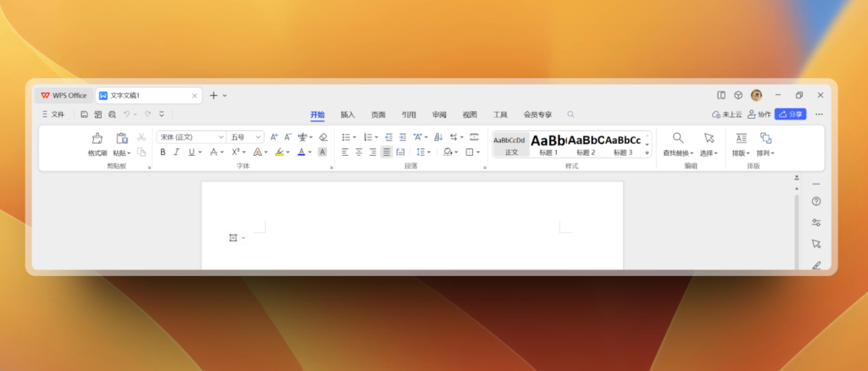
Task: Click the Find and Replace magnifier icon
Action: coord(678,138)
